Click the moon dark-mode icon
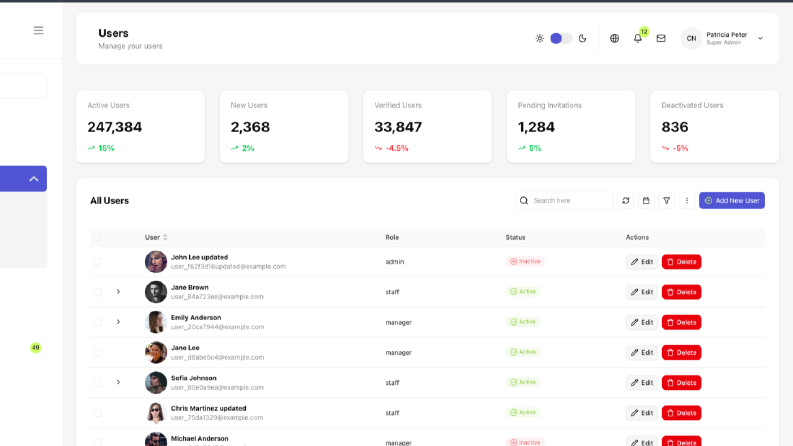Image resolution: width=793 pixels, height=446 pixels. [x=583, y=38]
